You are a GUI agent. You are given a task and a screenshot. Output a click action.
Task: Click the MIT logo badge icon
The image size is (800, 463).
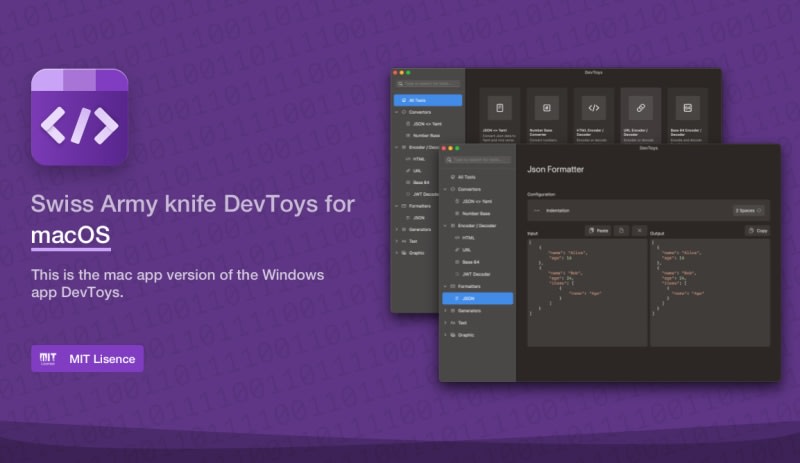click(x=47, y=358)
